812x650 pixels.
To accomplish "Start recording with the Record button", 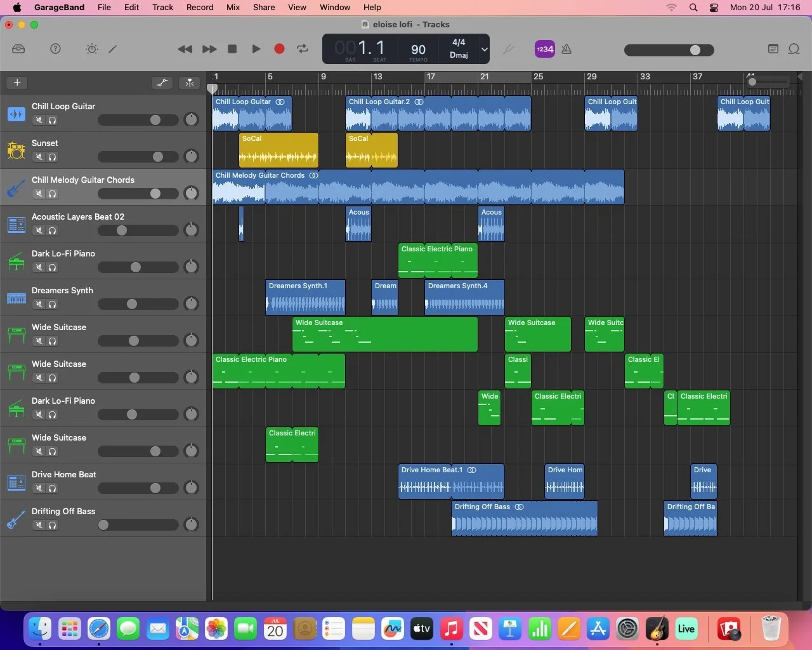I will [279, 49].
